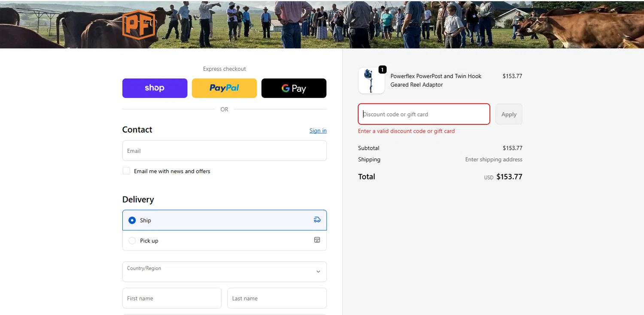The width and height of the screenshot is (644, 315).
Task: Click the Apply discount button
Action: coord(509,114)
